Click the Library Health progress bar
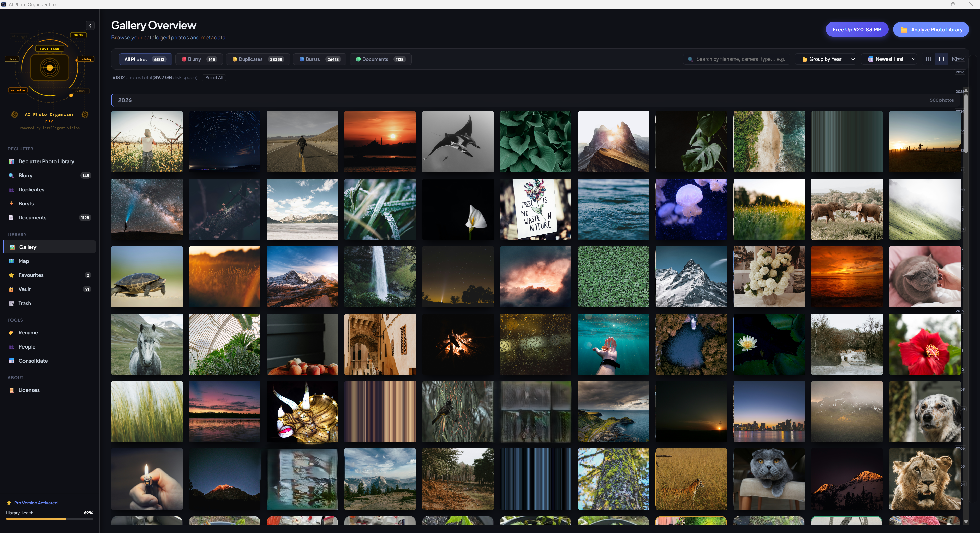The height and width of the screenshot is (533, 980). [x=50, y=519]
